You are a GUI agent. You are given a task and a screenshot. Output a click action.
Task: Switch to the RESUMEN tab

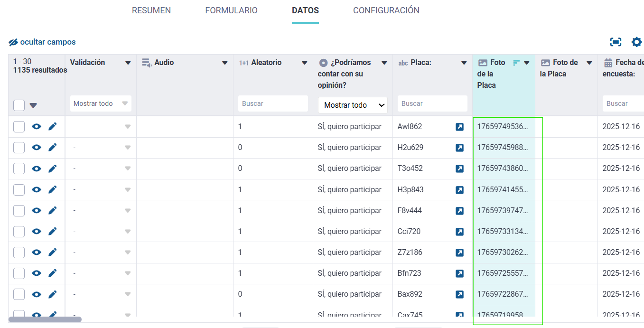coord(151,10)
